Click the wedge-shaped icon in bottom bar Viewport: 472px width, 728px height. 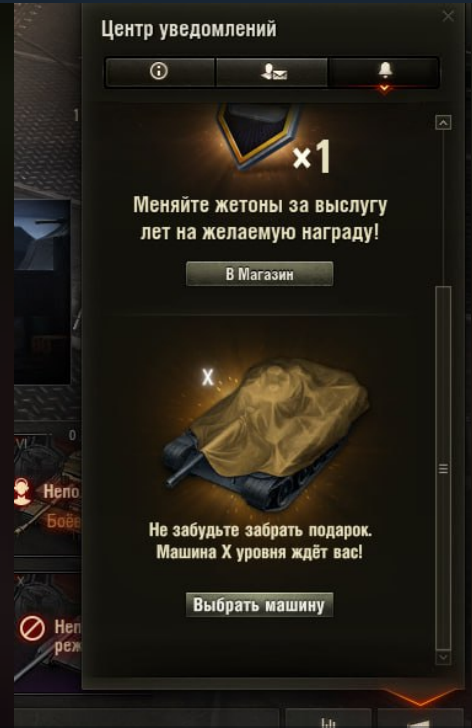[x=420, y=723]
